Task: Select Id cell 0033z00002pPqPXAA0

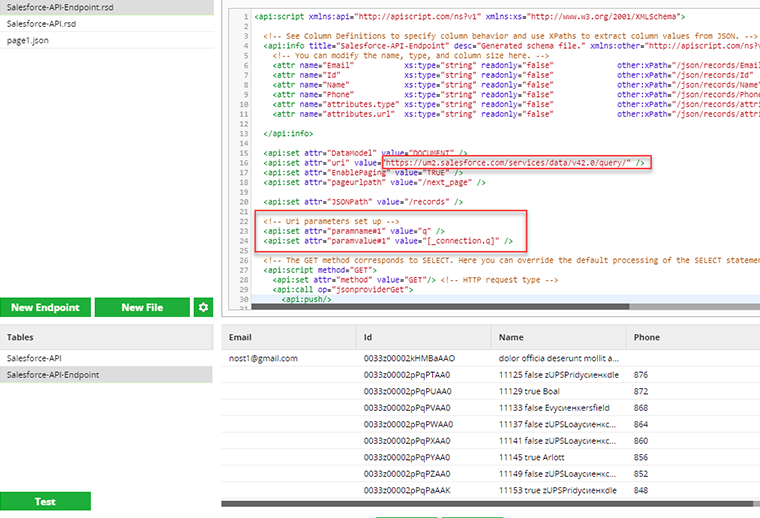Action: point(407,441)
